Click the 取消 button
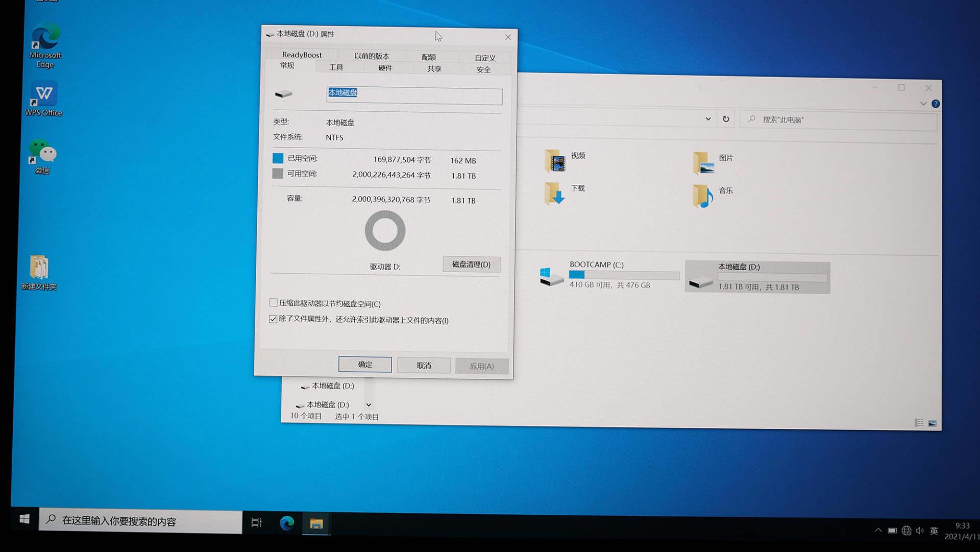 424,365
